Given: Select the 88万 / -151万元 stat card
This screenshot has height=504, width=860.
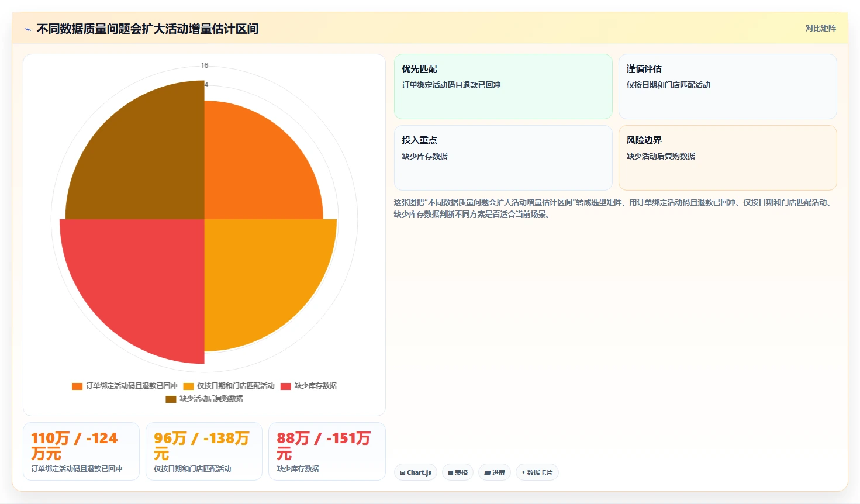Looking at the screenshot, I should pos(327,451).
